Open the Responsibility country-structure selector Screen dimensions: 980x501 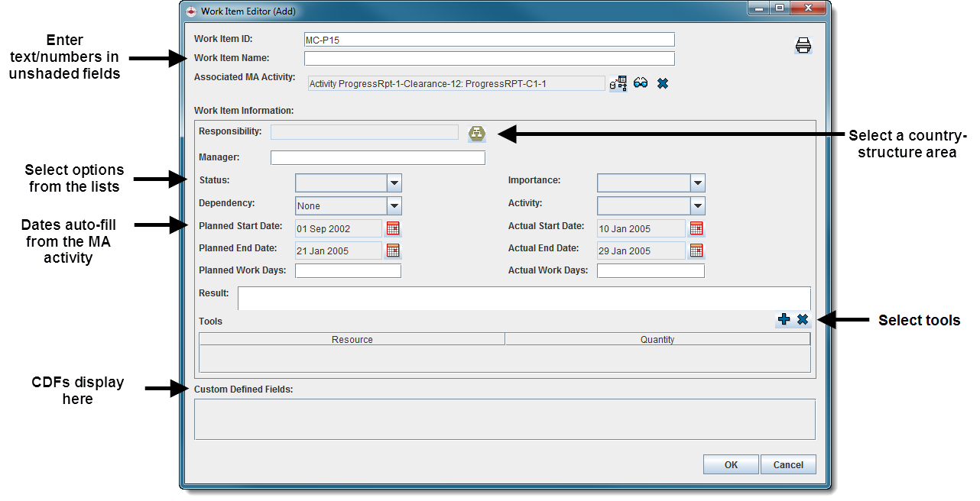[477, 134]
